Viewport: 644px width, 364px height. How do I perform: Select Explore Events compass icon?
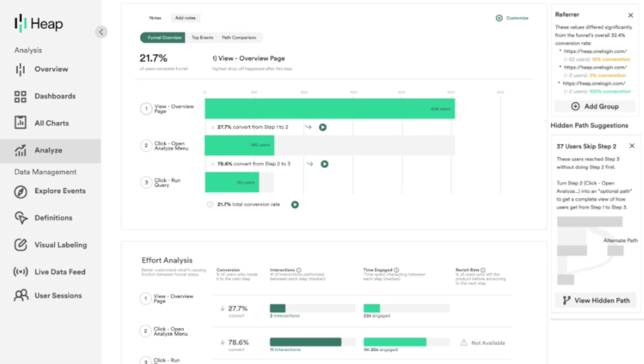point(20,192)
